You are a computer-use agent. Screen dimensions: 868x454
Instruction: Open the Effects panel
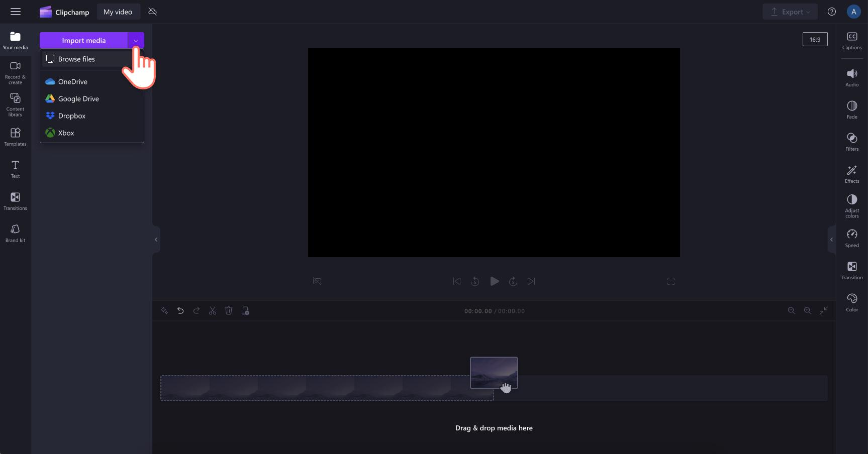tap(852, 173)
